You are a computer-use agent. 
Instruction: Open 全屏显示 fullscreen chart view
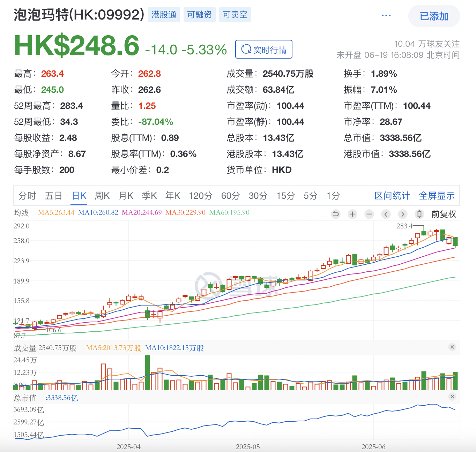437,196
